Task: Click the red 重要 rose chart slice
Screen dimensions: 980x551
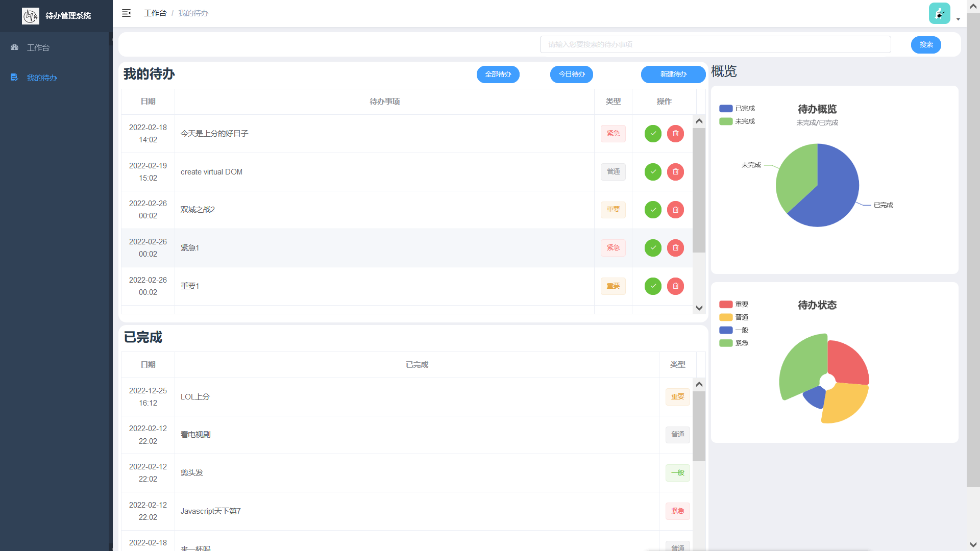Action: pos(847,362)
